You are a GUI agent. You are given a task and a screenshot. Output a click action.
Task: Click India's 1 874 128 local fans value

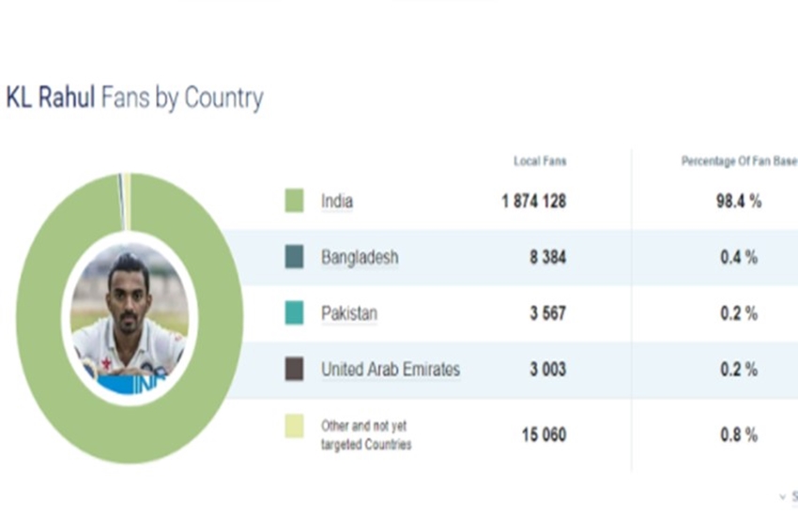[533, 201]
